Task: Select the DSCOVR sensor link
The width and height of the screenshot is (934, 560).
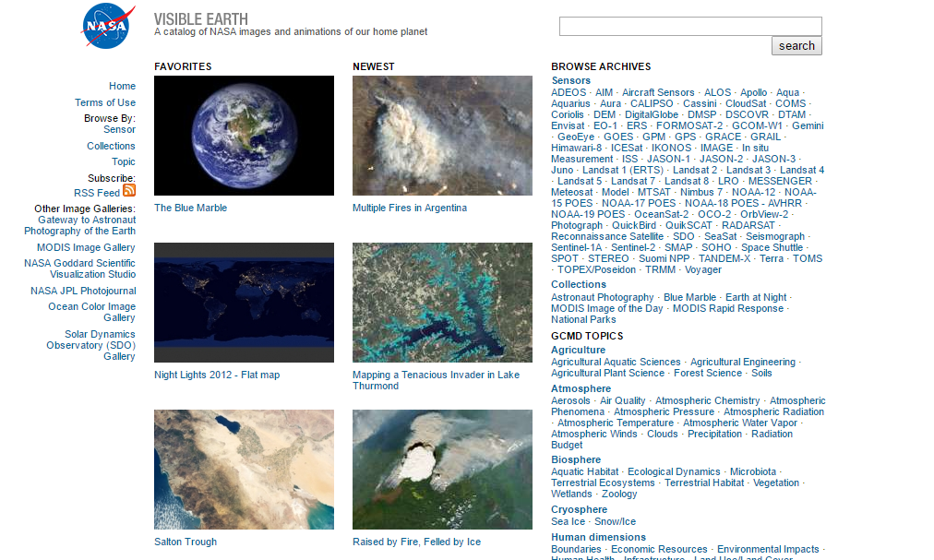Action: (x=747, y=114)
